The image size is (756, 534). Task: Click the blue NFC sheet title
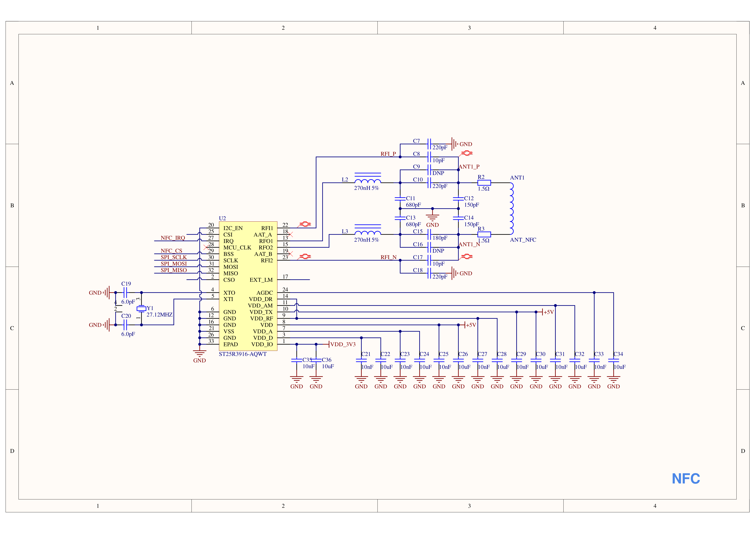[686, 479]
